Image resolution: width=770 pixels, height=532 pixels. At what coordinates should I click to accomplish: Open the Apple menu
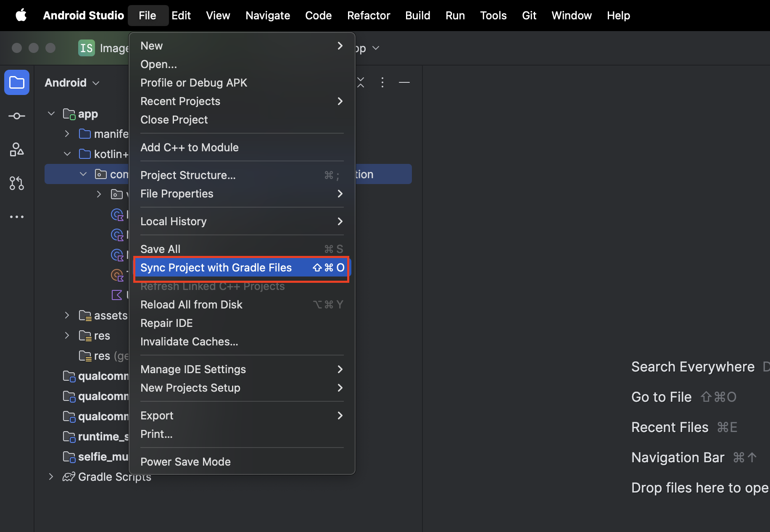[21, 15]
